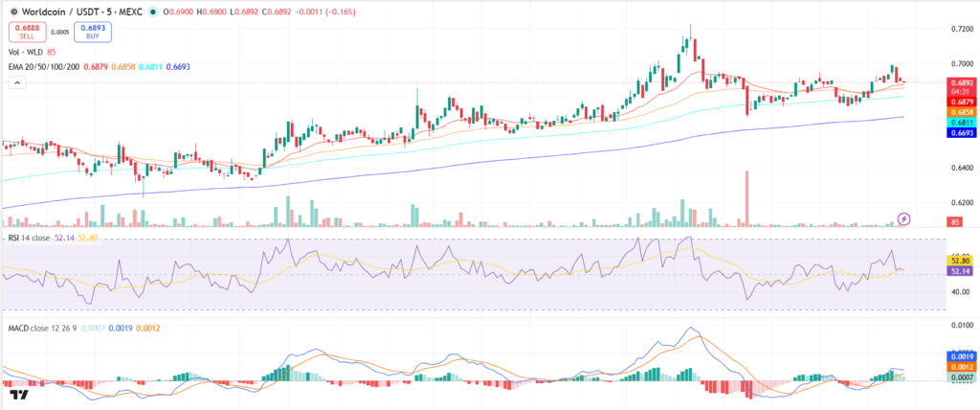Click the green market-status dot icon
This screenshot has width=980, height=410.
click(x=152, y=11)
